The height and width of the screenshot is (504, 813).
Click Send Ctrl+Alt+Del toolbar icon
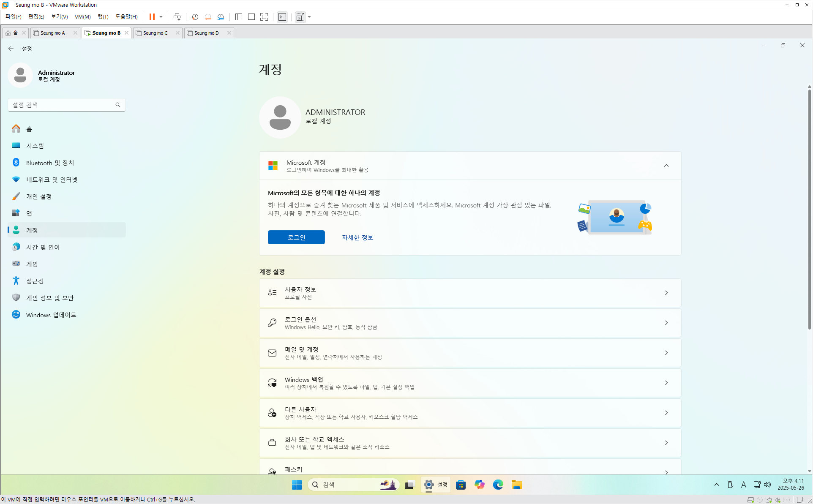[177, 17]
